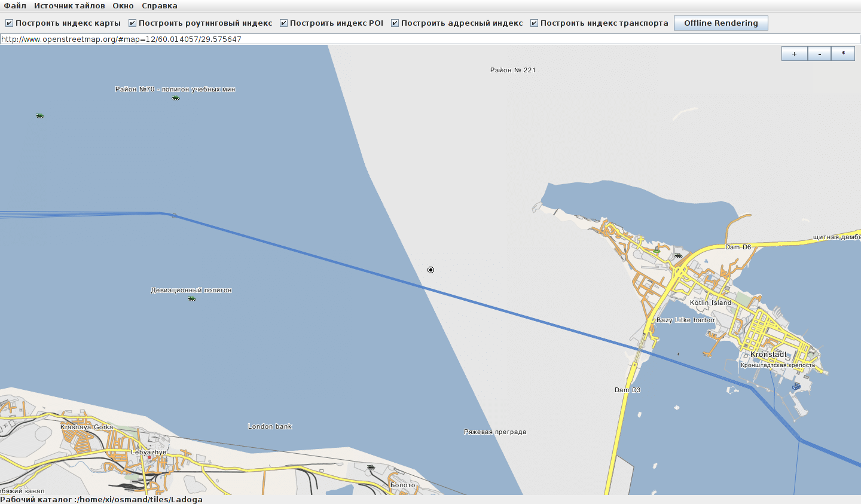Open the Файл menu
The width and height of the screenshot is (861, 504).
[x=15, y=5]
